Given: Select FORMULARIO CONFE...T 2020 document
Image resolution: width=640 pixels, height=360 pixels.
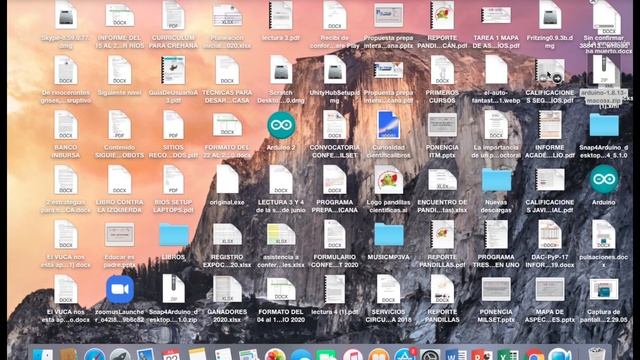Looking at the screenshot, I should [335, 235].
